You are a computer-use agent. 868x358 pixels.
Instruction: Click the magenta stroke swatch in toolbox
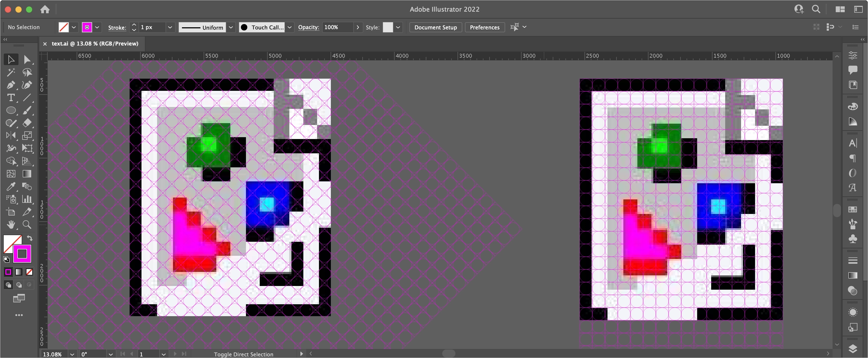(22, 253)
